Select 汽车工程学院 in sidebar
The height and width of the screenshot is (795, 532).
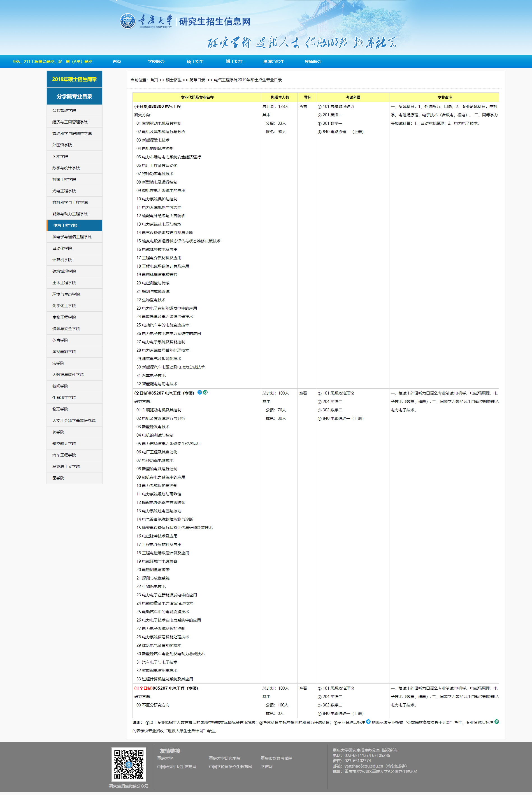click(74, 455)
